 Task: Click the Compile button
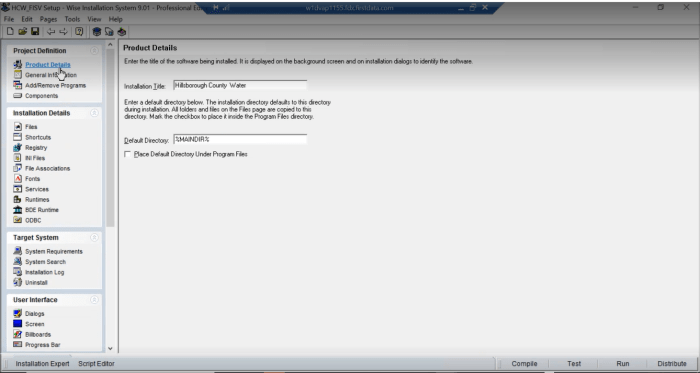pos(524,364)
